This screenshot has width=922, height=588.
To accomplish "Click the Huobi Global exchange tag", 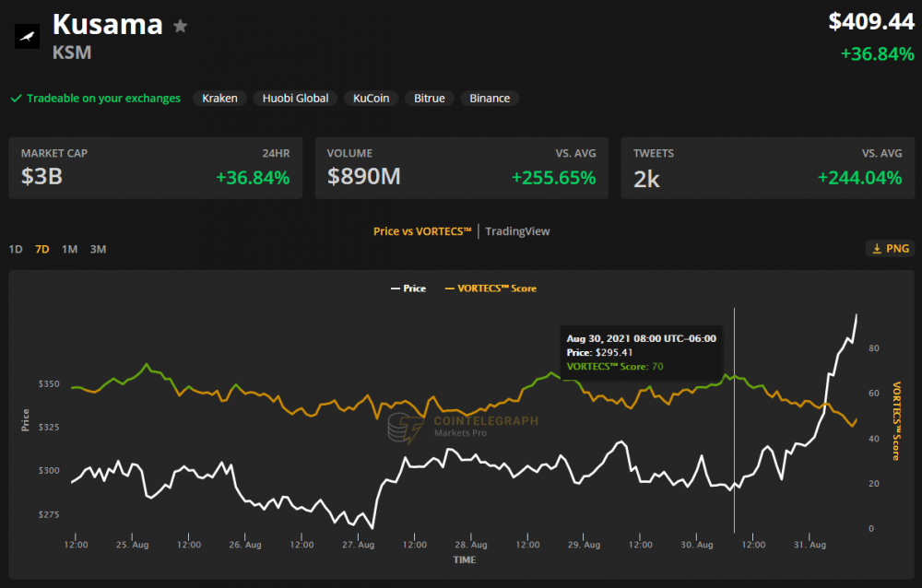I will coord(295,99).
